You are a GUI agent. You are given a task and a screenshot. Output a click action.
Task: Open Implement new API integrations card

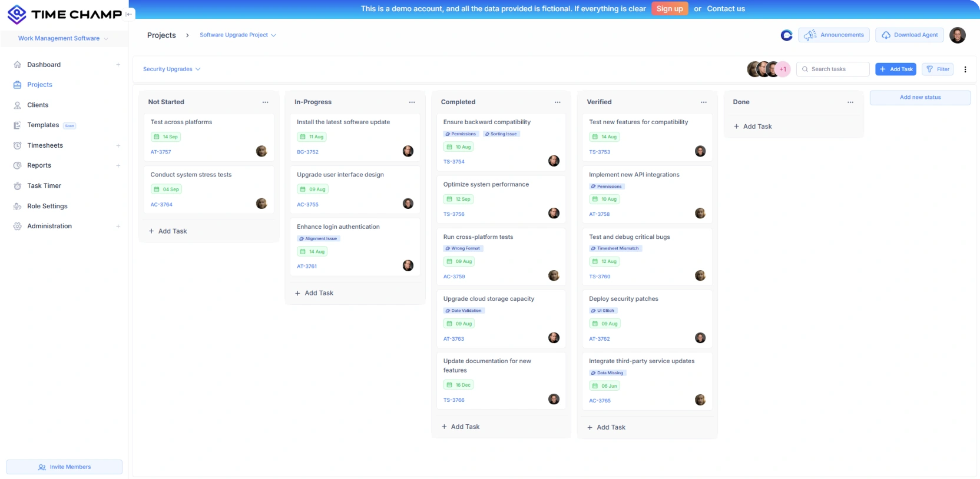[647, 194]
